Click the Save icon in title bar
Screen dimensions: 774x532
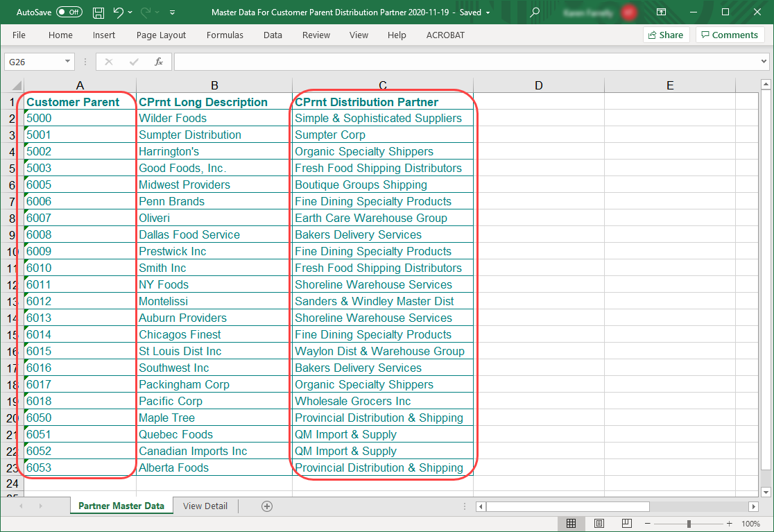98,12
